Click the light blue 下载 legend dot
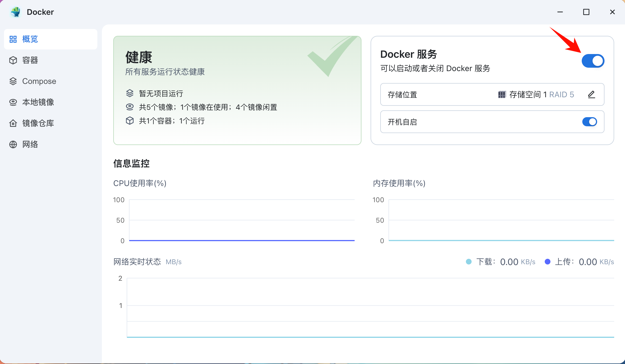This screenshot has height=364, width=625. pos(469,262)
